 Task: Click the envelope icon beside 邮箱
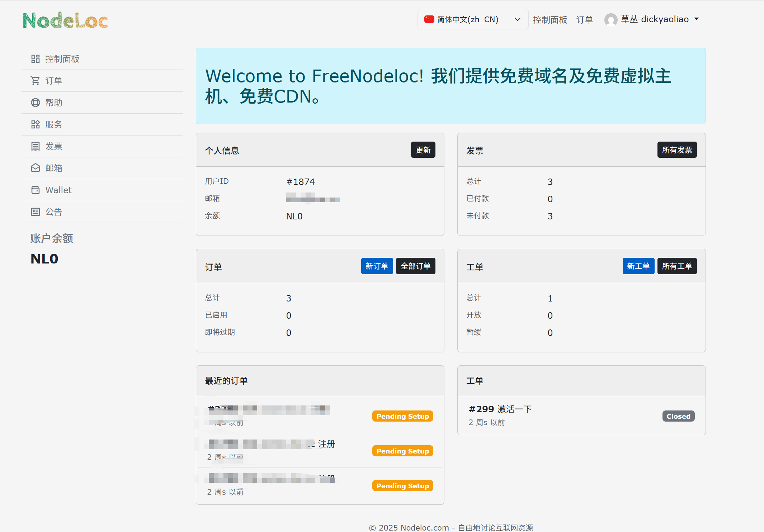pyautogui.click(x=35, y=168)
